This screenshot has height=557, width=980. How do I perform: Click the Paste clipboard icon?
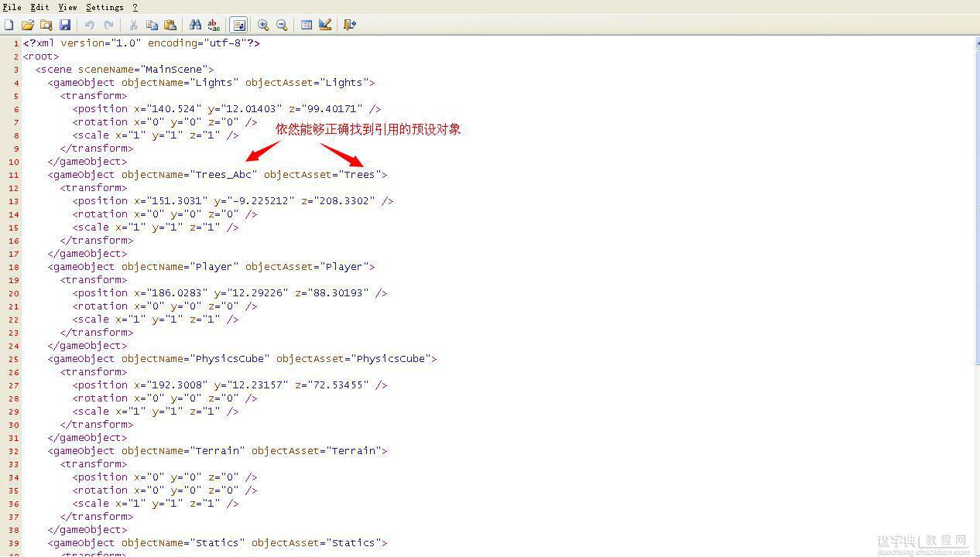click(x=170, y=25)
